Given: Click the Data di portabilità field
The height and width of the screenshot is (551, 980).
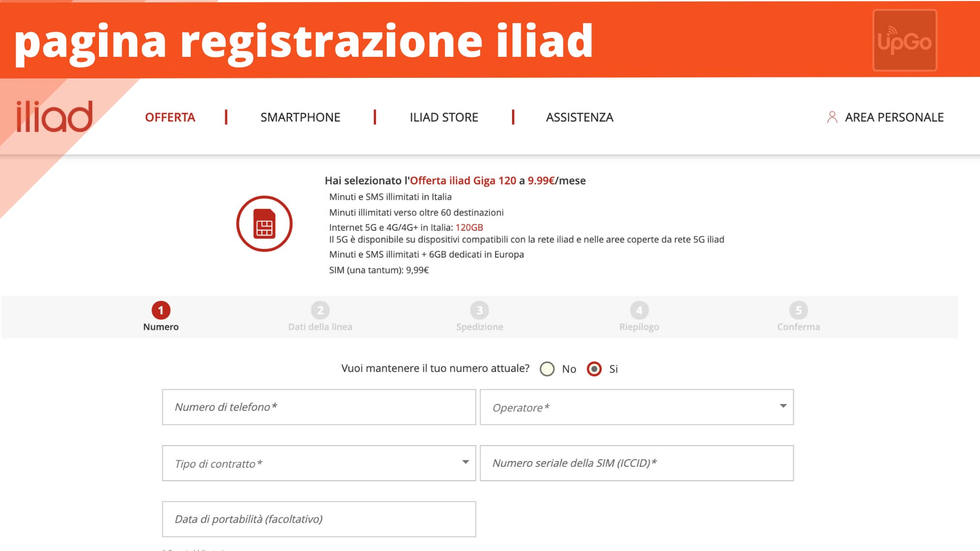Looking at the screenshot, I should coord(318,519).
